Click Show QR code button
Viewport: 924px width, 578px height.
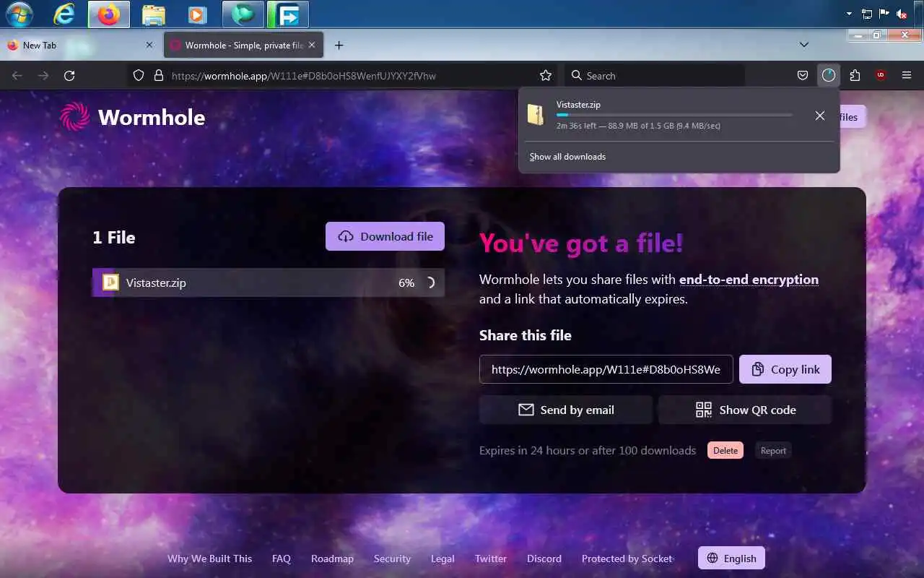745,410
